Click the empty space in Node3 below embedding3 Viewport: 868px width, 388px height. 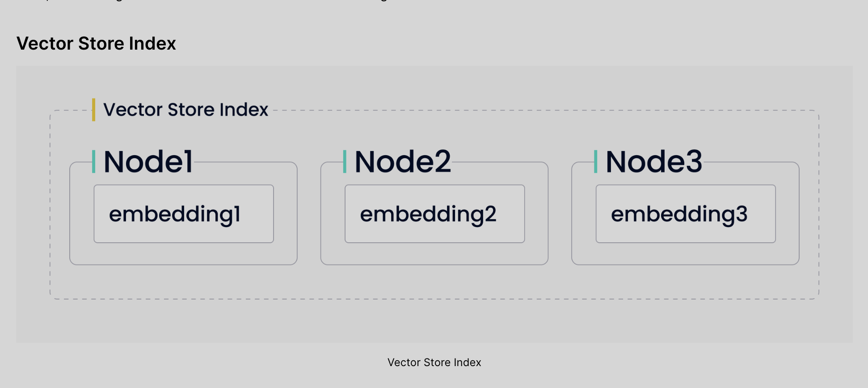point(686,253)
